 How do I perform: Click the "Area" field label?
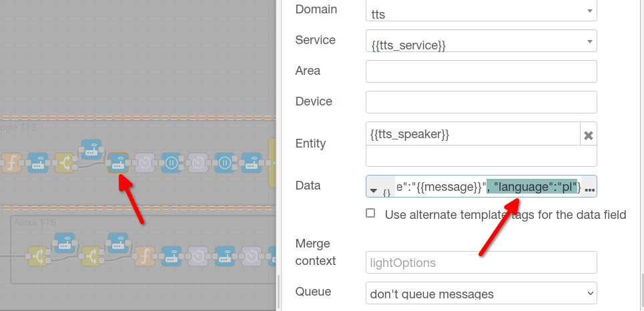(308, 71)
